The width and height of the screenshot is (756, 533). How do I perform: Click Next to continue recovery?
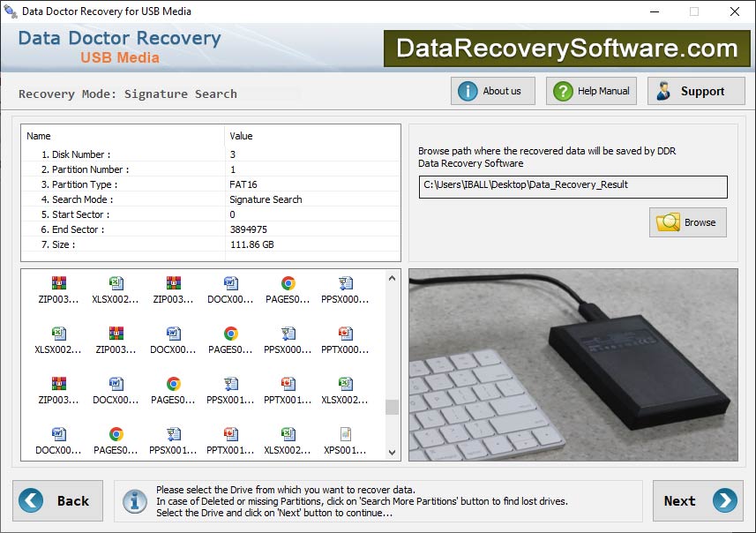click(697, 500)
